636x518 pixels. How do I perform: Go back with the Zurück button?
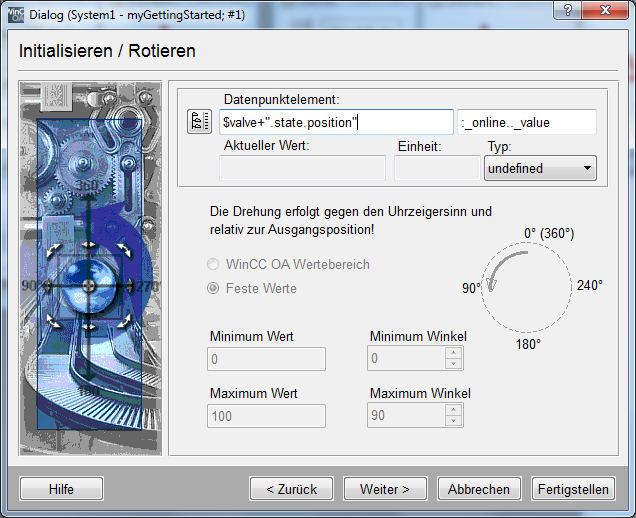pos(291,489)
